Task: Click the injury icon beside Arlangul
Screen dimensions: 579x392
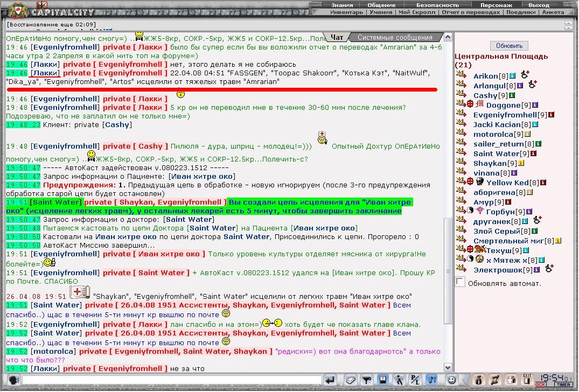Action: tap(533, 85)
